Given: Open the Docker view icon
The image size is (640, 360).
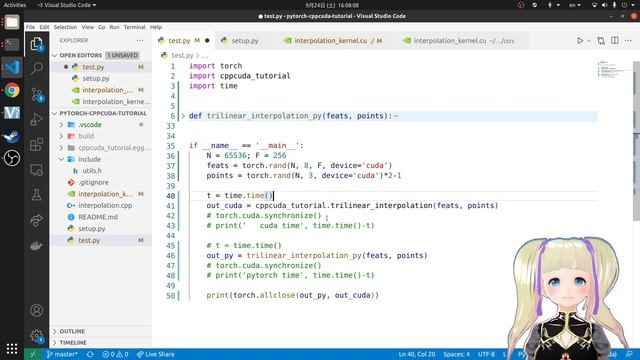Looking at the screenshot, I should [36, 245].
